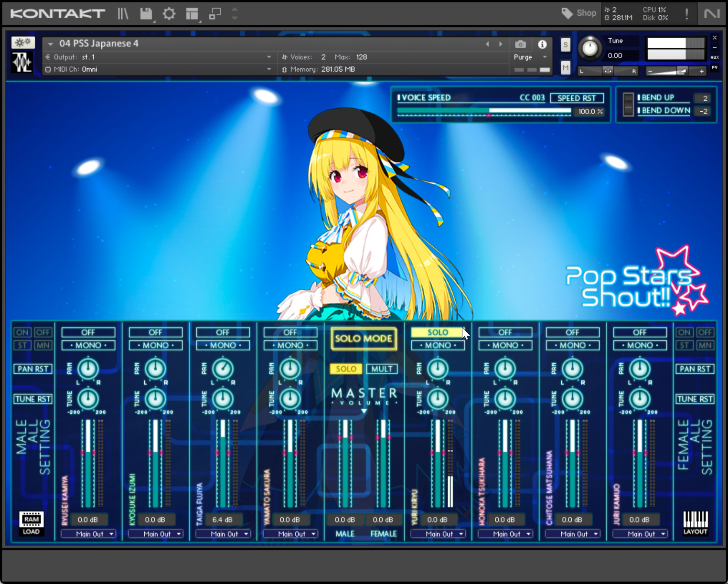
Task: Open the Shop tag icon
Action: point(567,13)
